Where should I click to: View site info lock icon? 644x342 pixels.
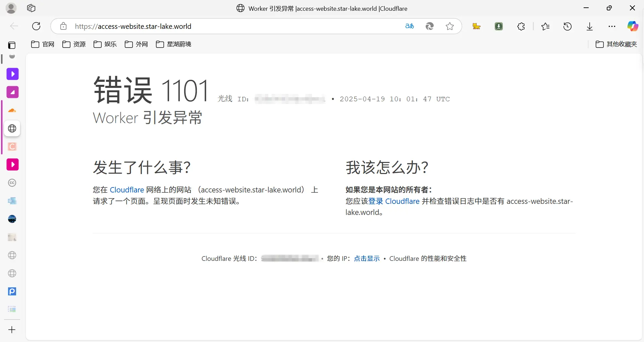[63, 26]
